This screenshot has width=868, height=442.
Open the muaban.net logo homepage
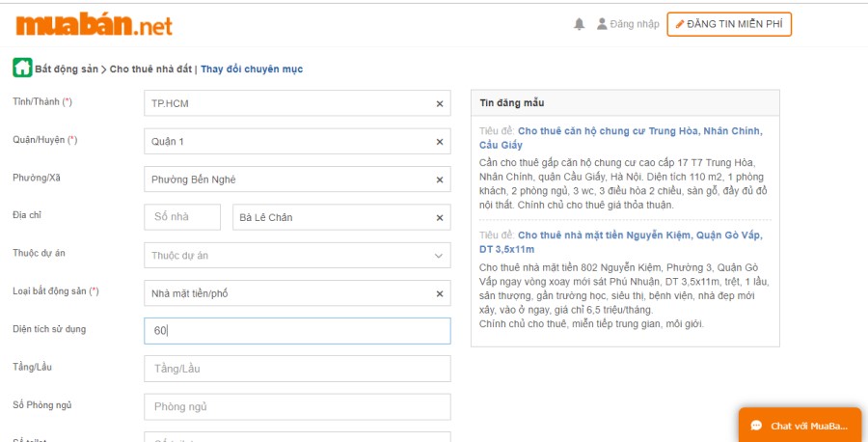pyautogui.click(x=95, y=25)
